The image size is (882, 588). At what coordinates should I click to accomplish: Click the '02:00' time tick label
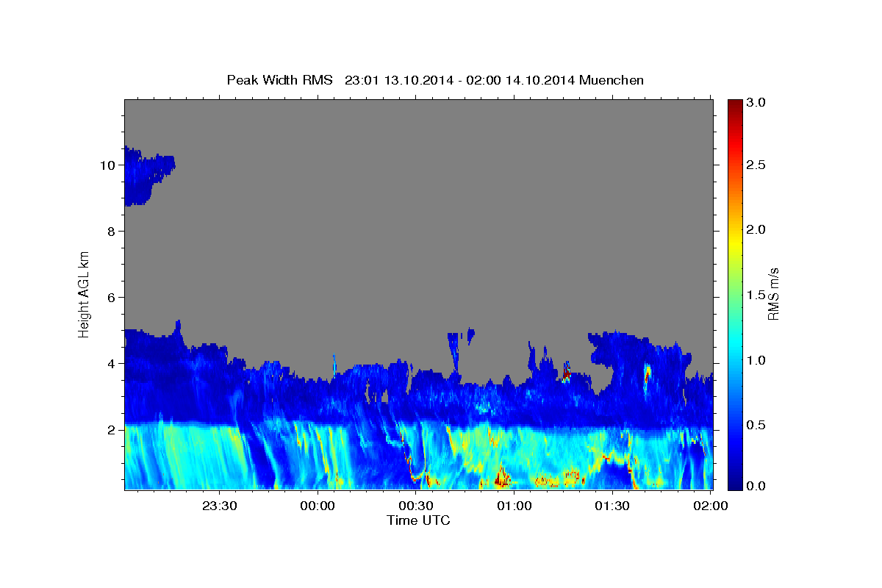click(x=711, y=506)
